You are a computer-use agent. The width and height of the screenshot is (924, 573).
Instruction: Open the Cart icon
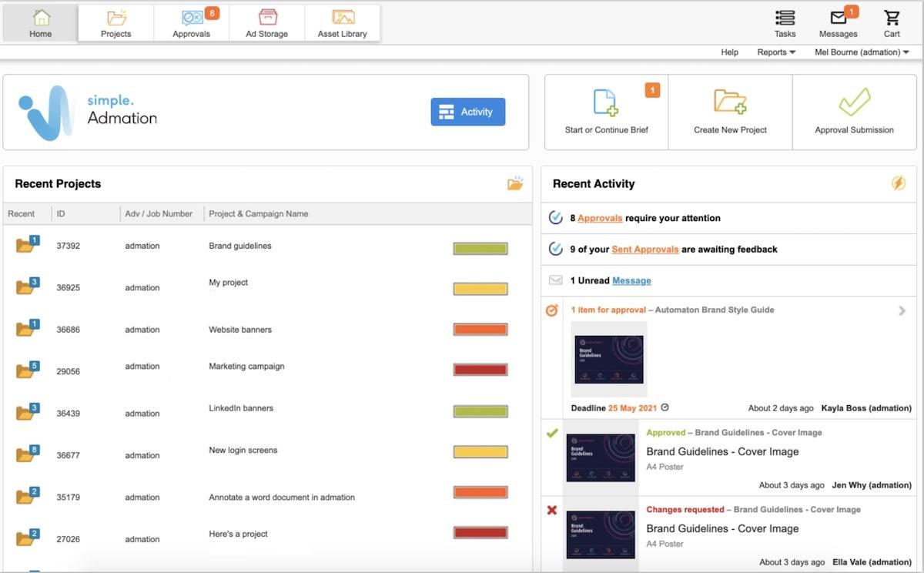[892, 18]
